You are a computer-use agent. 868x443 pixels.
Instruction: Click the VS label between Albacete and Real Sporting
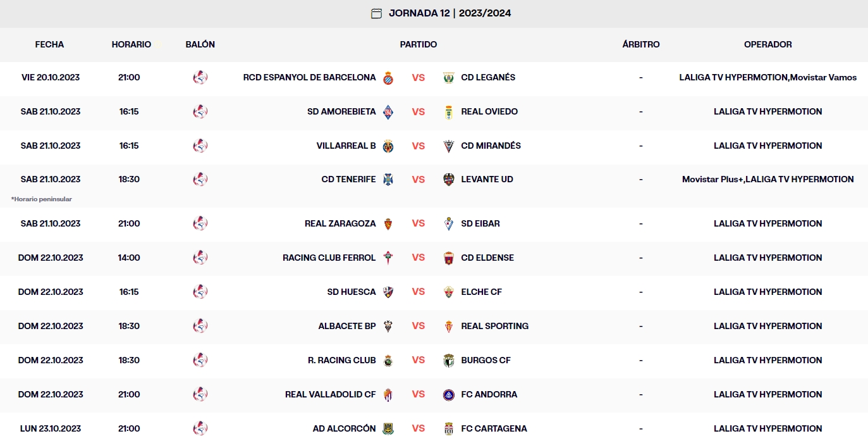(x=419, y=326)
